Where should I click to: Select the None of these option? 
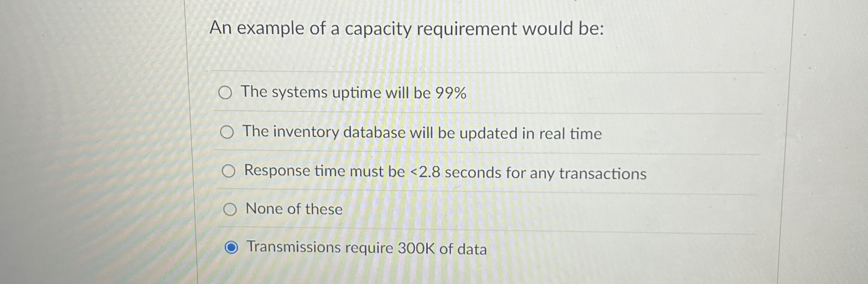pyautogui.click(x=231, y=210)
